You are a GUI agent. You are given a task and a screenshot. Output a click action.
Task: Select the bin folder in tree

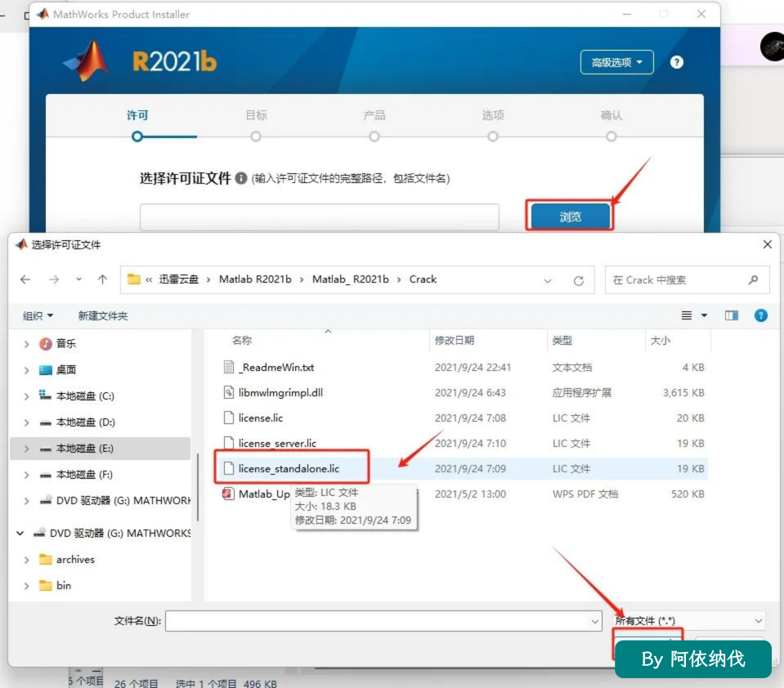click(x=63, y=586)
